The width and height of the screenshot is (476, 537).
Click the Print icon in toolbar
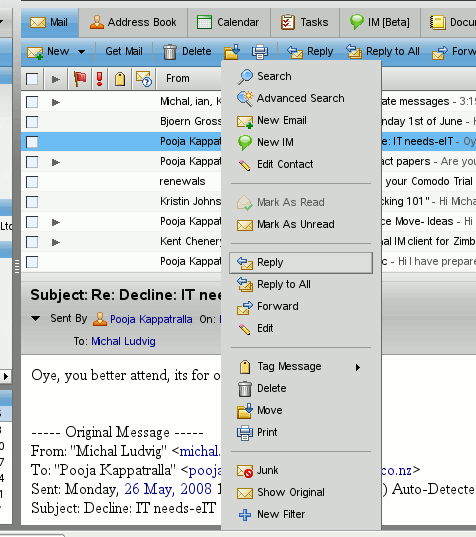[260, 52]
